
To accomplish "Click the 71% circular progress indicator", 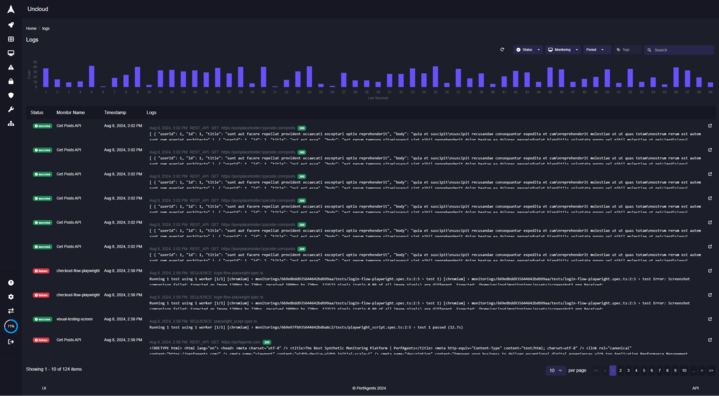I will (11, 326).
